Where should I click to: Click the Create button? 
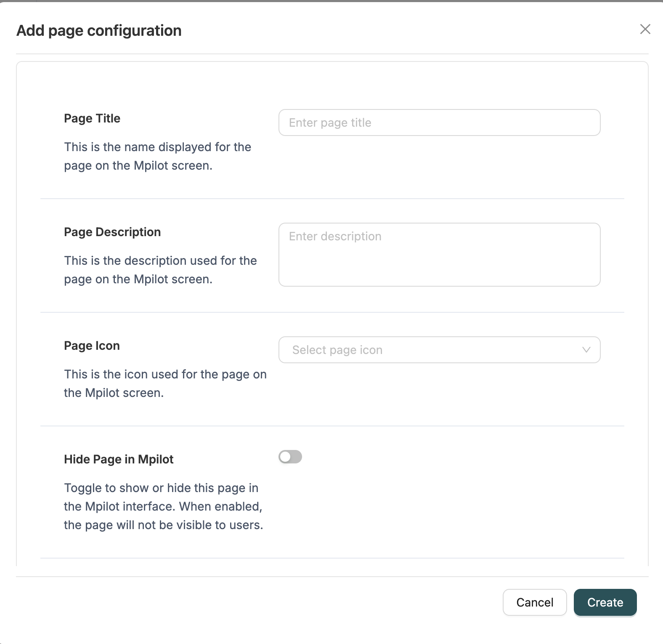[x=605, y=602]
